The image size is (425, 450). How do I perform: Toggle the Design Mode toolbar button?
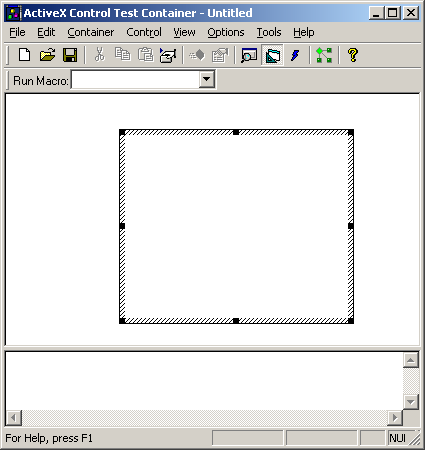pos(272,55)
